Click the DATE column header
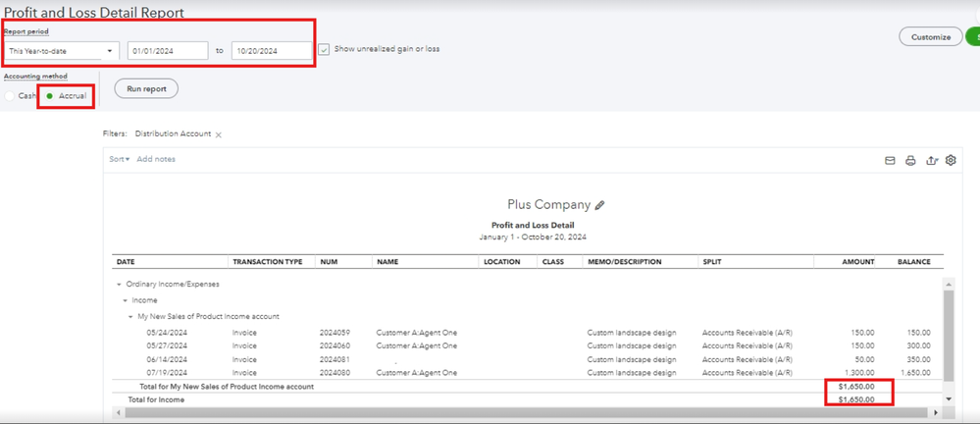 tap(126, 262)
